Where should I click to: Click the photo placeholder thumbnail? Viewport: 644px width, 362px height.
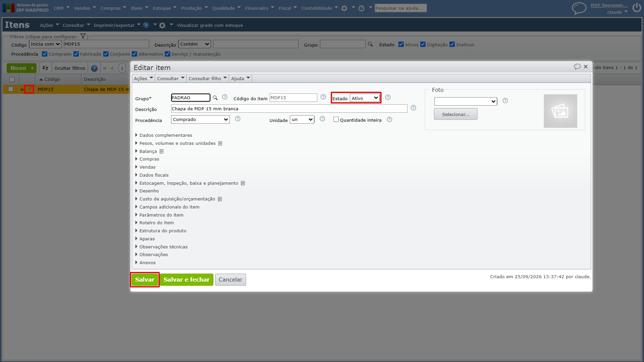click(560, 111)
